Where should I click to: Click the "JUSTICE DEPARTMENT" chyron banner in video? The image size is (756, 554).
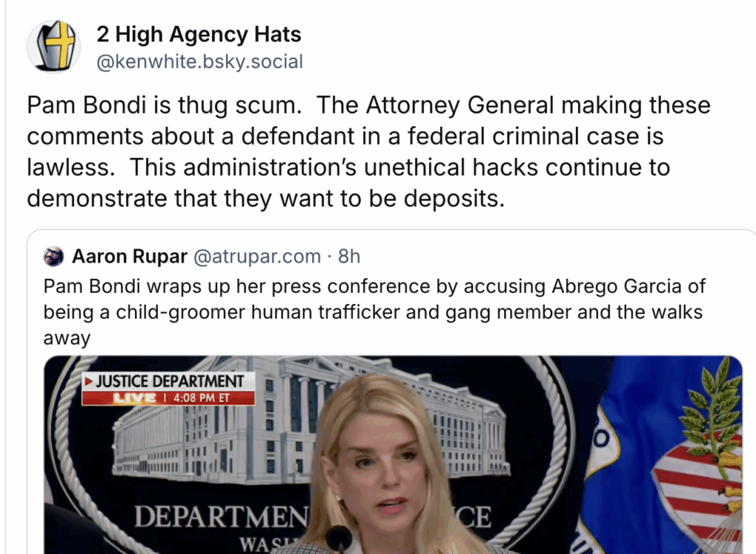168,381
